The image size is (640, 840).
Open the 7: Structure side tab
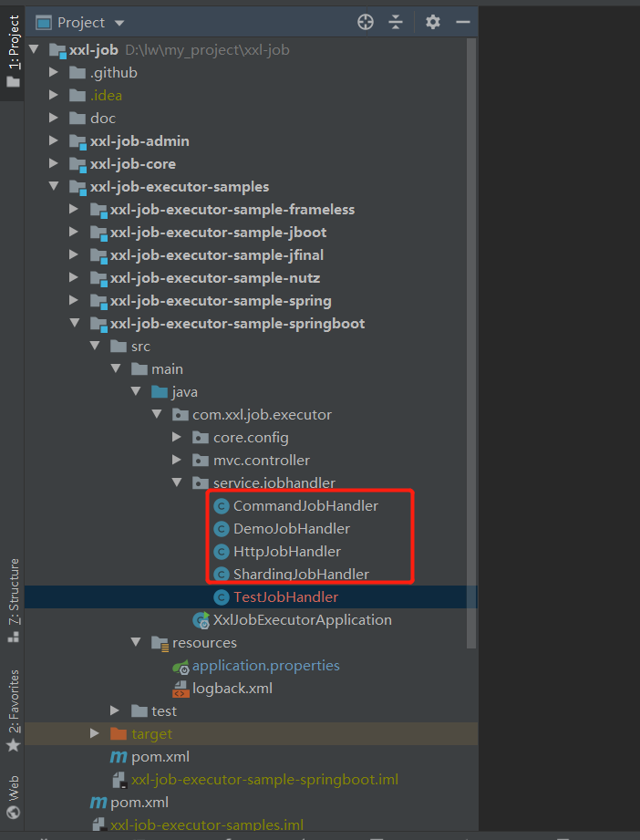(x=14, y=600)
